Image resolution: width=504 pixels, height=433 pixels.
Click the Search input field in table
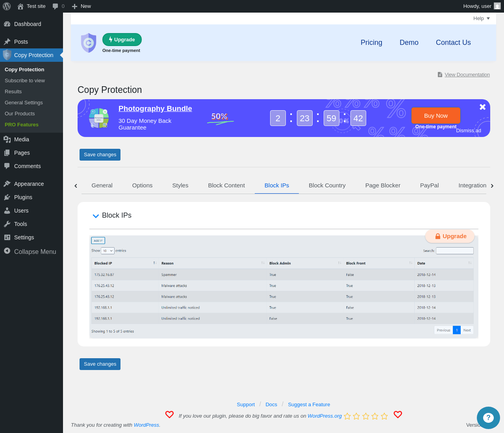[455, 251]
